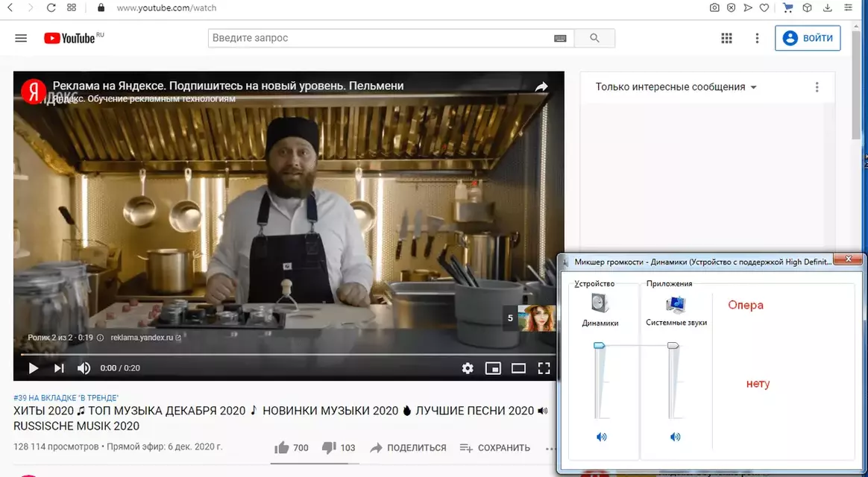Open the chat three-dot options menu
Image resolution: width=868 pixels, height=477 pixels.
(x=817, y=87)
